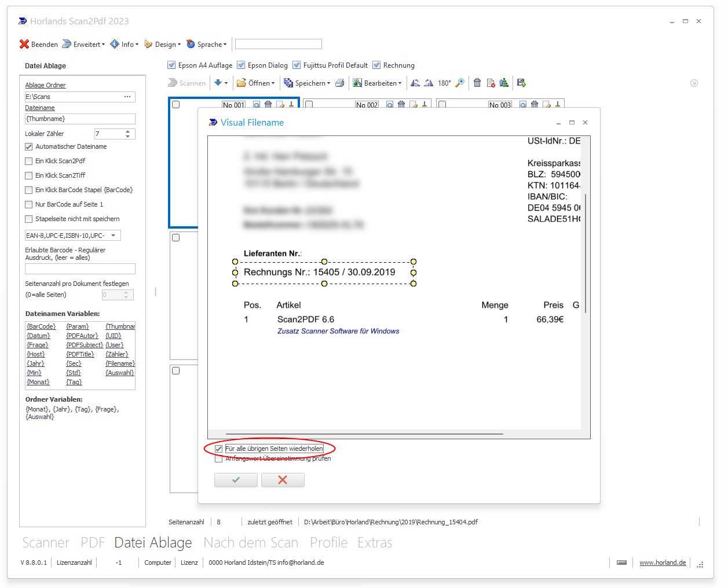Click the preview icon on thumbnail No 002
This screenshot has height=588, width=728.
390,105
